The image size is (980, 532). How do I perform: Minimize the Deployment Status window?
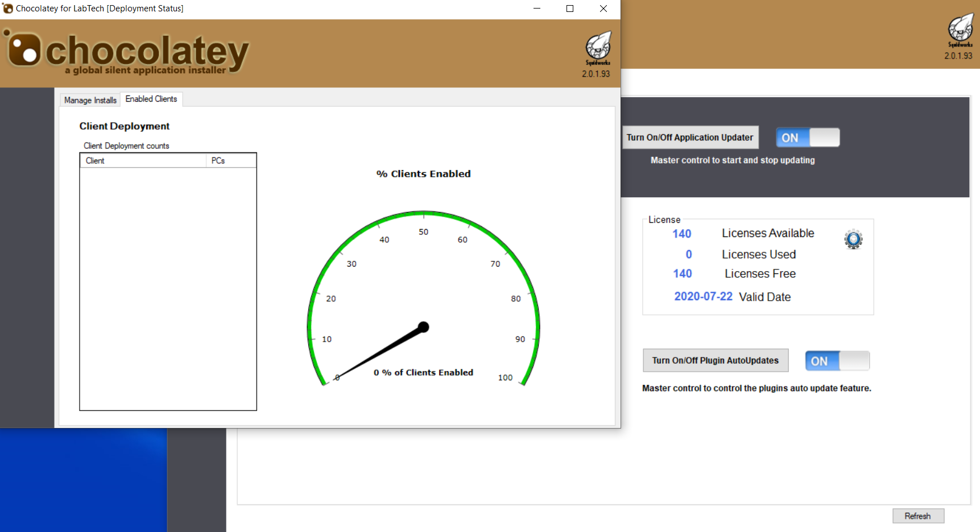537,9
